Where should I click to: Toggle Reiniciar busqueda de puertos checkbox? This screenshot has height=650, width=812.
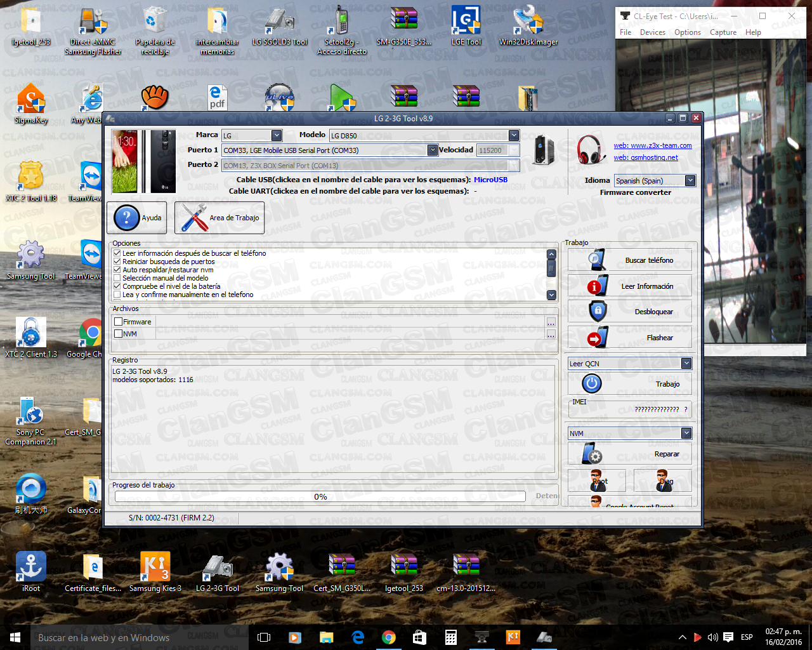tap(117, 262)
